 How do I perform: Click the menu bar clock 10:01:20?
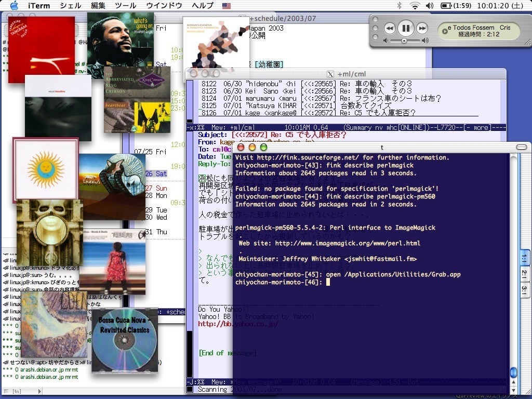coord(500,5)
